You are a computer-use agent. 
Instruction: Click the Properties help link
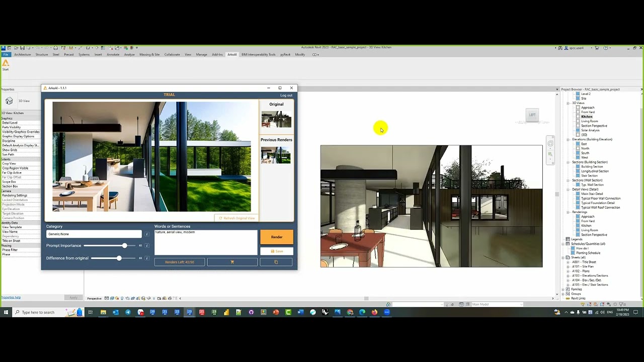click(x=11, y=297)
